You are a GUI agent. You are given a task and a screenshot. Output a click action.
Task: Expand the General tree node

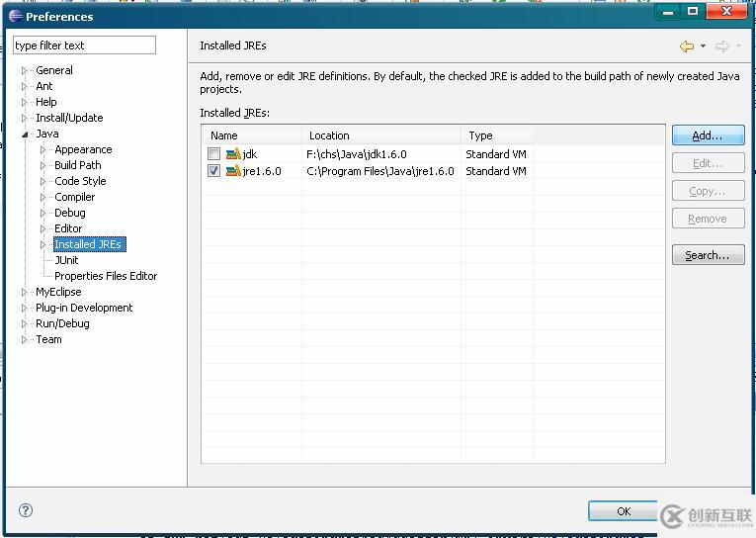pos(24,70)
